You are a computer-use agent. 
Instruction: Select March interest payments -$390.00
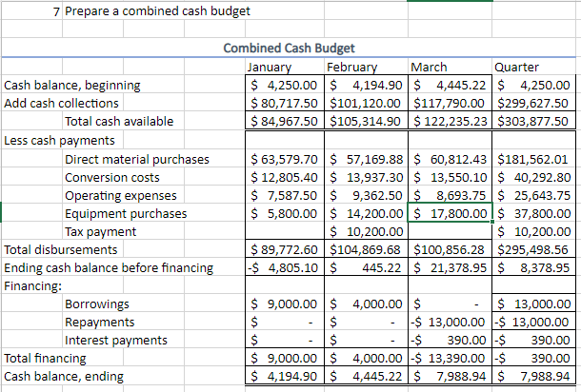click(x=451, y=341)
